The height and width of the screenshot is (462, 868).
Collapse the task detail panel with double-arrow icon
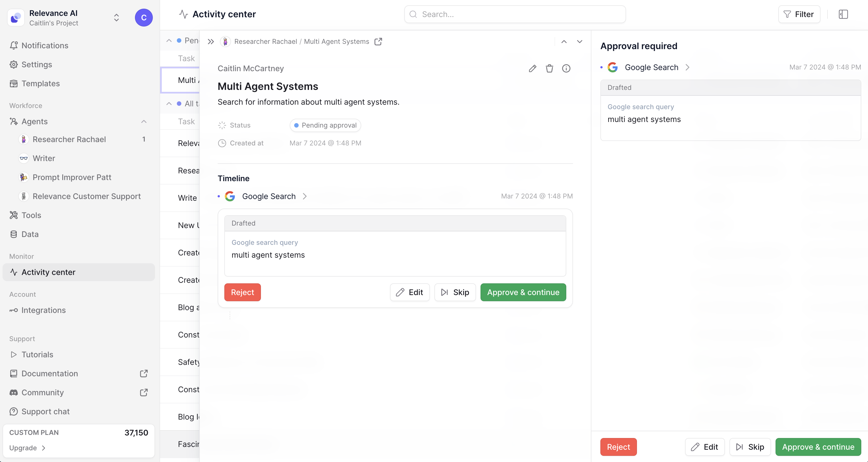(x=211, y=41)
